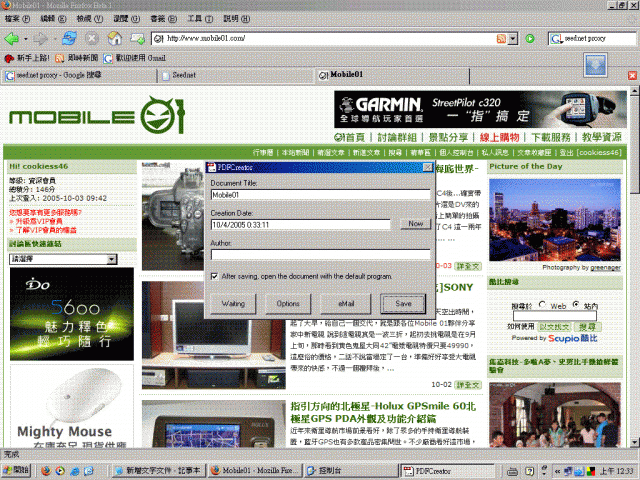
Task: Click the Picture of the Day city photo
Action: [x=555, y=220]
